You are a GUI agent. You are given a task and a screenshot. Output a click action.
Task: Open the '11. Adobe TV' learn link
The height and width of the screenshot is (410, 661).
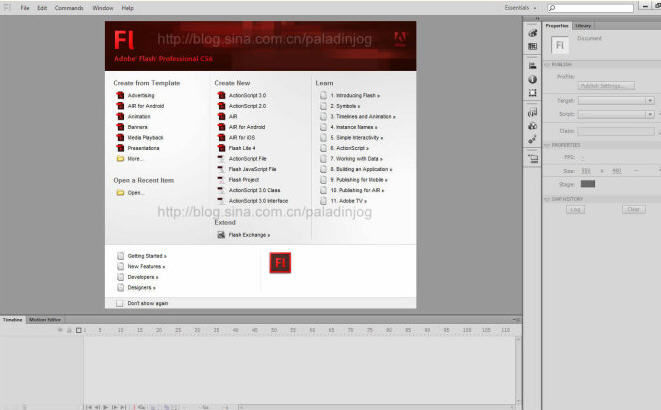348,201
